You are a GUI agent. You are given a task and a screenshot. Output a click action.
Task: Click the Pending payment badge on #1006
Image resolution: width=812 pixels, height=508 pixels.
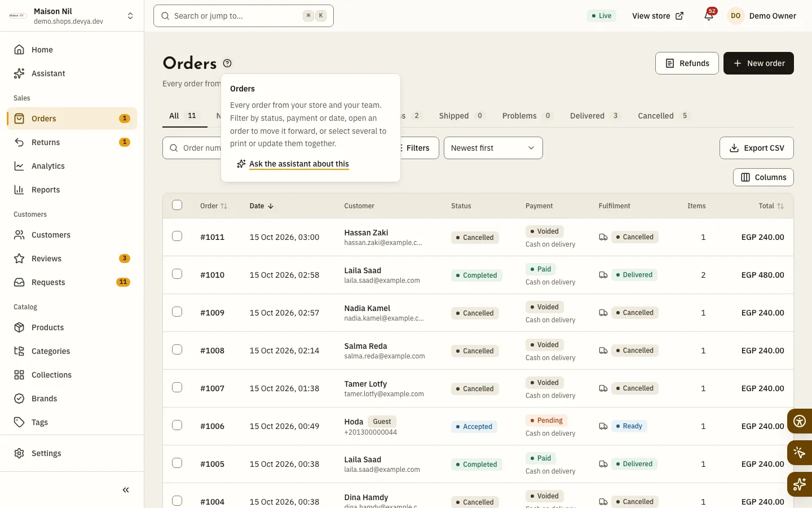point(547,421)
